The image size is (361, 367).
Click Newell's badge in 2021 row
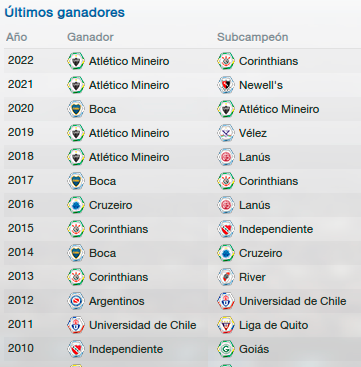(x=226, y=85)
